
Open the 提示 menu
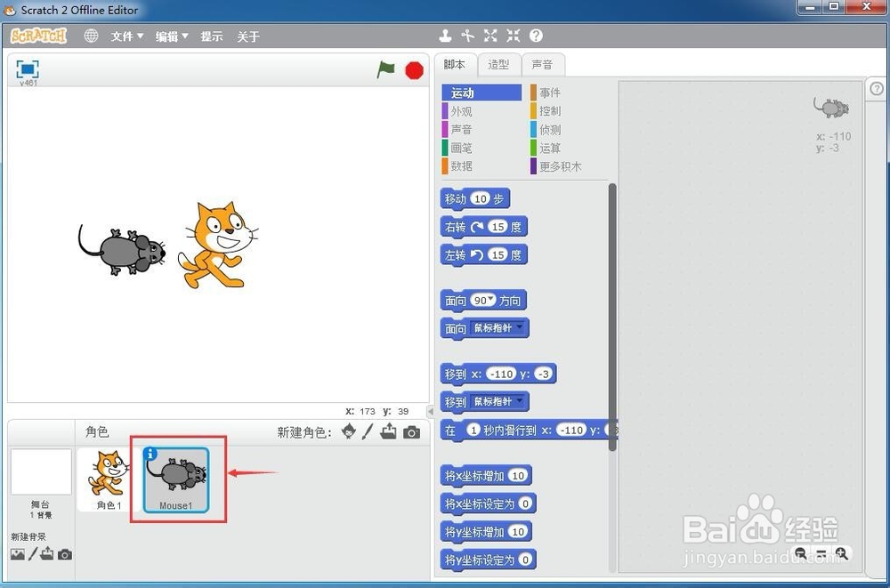coord(211,36)
